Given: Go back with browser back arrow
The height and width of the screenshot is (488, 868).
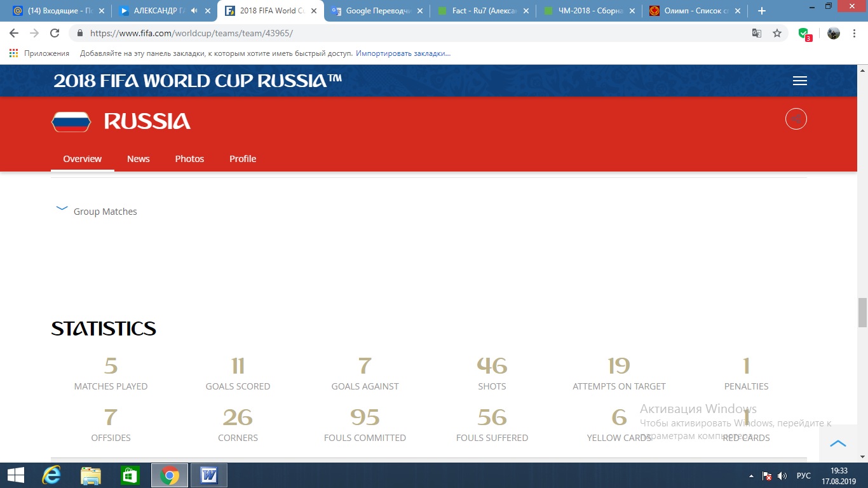Looking at the screenshot, I should click(x=14, y=33).
